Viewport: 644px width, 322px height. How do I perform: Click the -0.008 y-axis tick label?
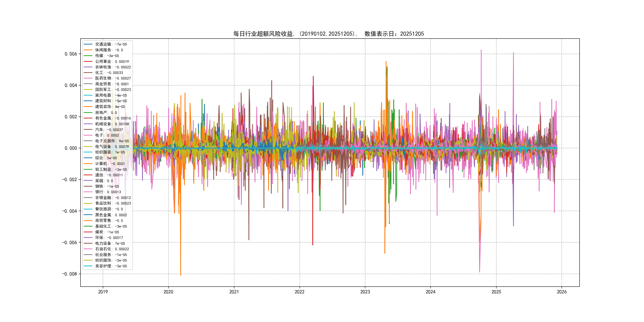(x=70, y=274)
